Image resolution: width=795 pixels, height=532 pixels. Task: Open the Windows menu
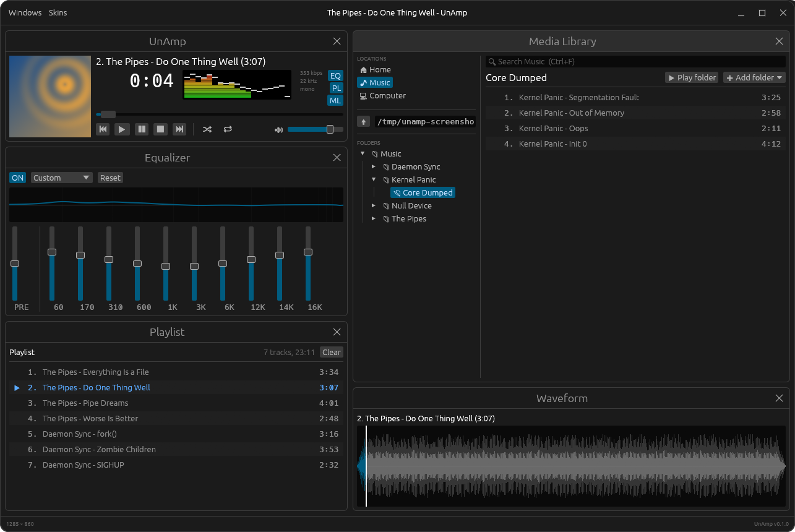click(25, 12)
